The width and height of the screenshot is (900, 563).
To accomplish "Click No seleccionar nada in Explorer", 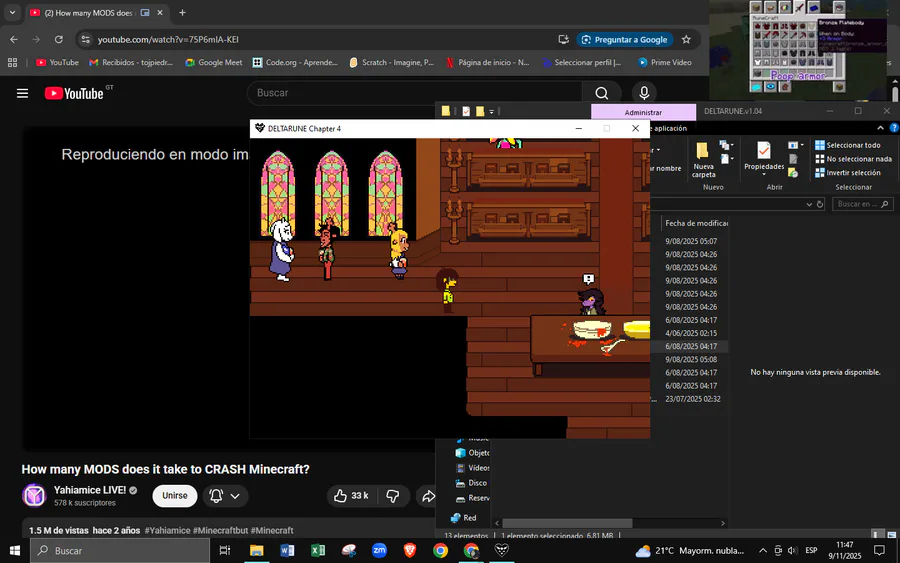I will (x=854, y=159).
